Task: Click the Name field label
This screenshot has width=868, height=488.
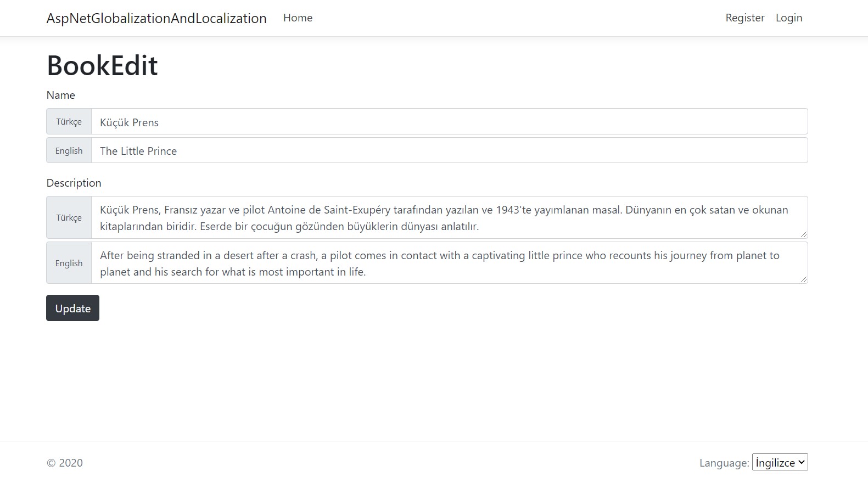Action: coord(61,95)
